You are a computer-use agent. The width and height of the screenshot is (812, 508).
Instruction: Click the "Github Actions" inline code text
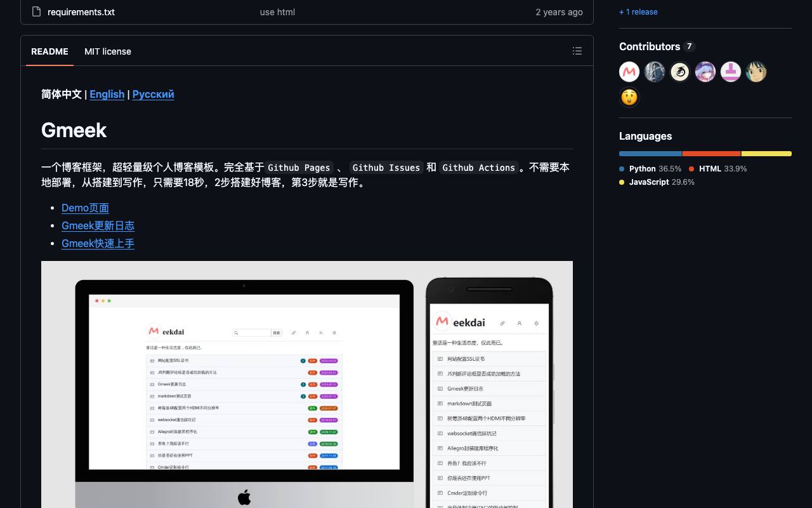coord(479,168)
